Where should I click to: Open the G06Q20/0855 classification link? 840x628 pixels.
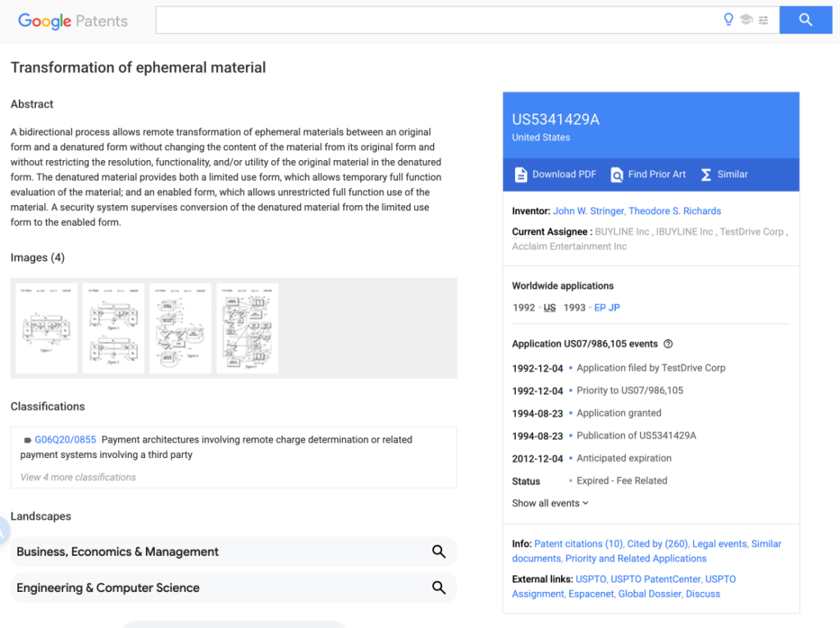pos(66,440)
